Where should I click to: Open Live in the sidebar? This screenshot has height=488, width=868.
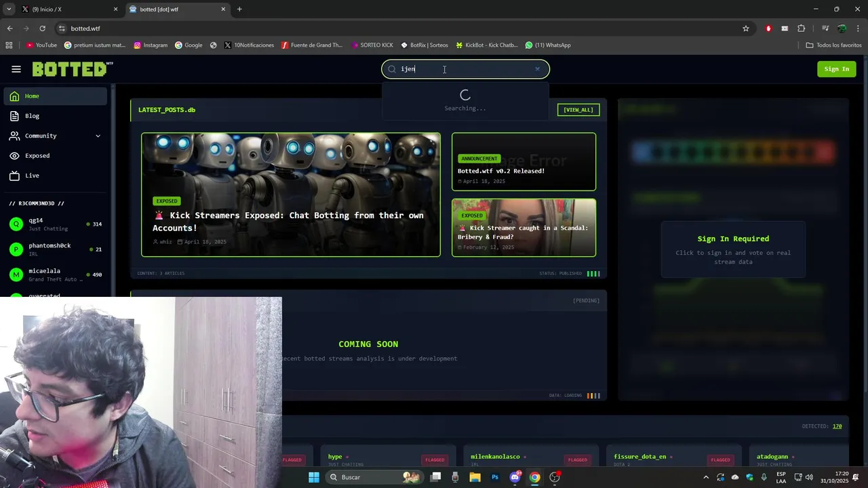point(56,176)
